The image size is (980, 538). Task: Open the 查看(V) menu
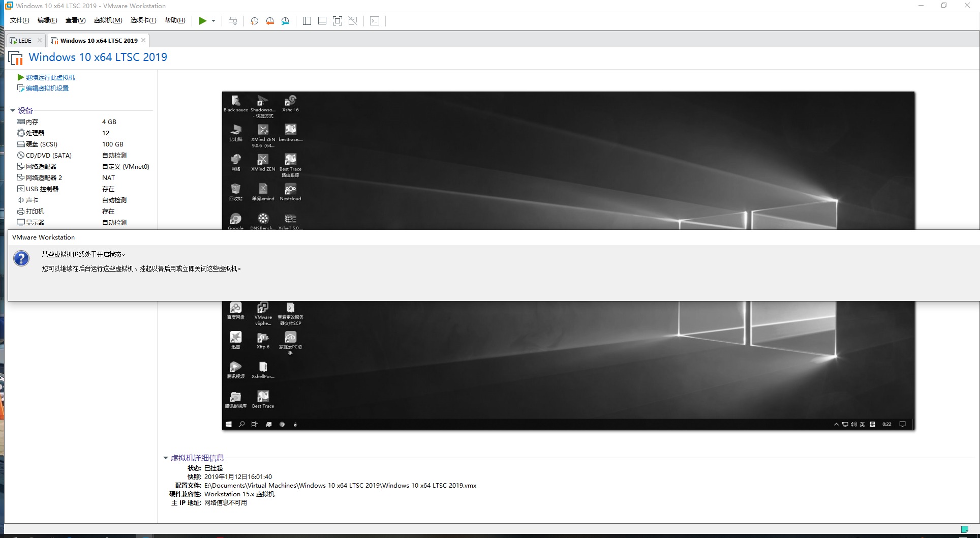(x=75, y=20)
